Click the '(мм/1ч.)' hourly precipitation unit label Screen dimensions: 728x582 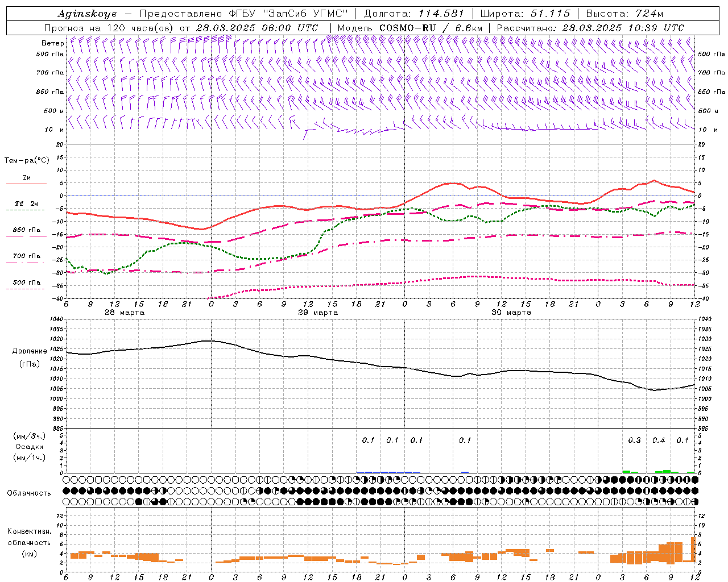pyautogui.click(x=30, y=458)
